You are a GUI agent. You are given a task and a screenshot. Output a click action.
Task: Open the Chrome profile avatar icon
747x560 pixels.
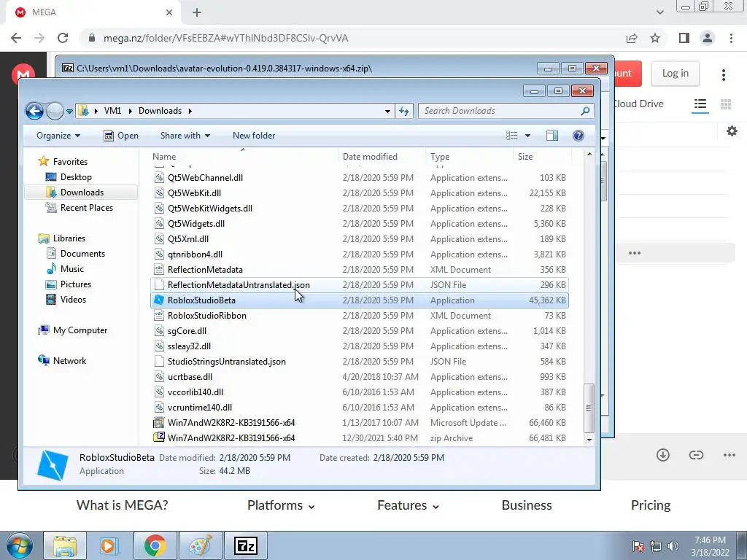pyautogui.click(x=708, y=38)
